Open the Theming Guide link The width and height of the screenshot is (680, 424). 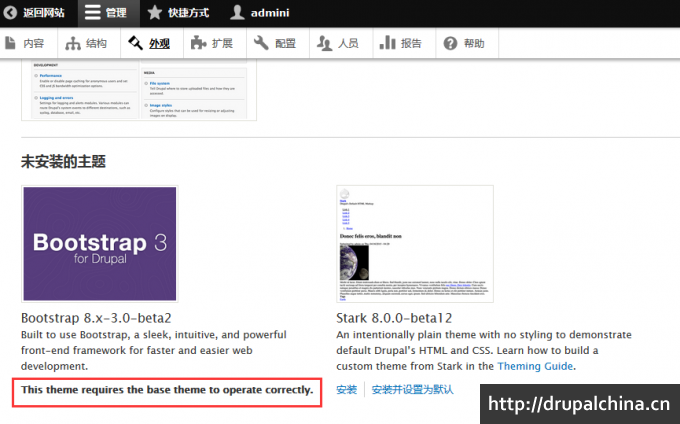(x=535, y=366)
